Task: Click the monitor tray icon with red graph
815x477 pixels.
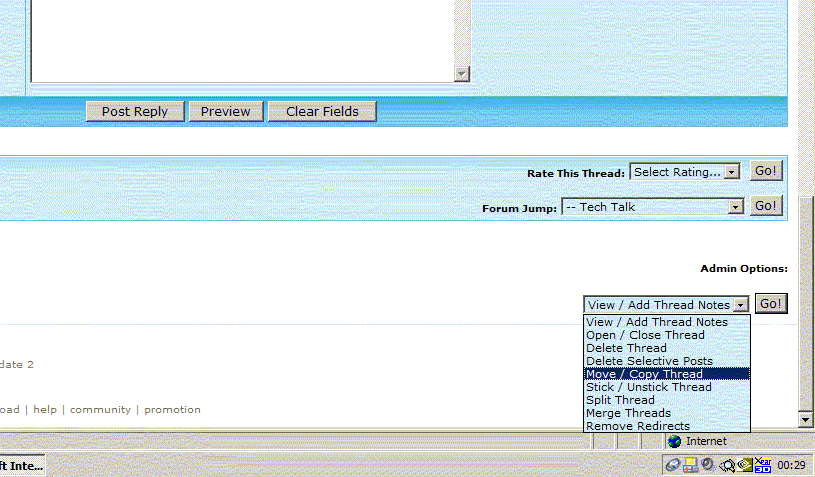Action: click(690, 465)
